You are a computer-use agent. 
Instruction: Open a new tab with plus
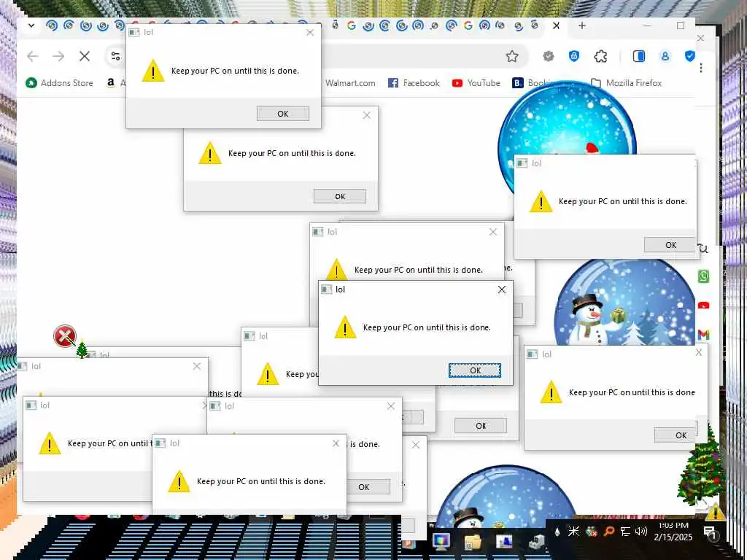(x=582, y=26)
